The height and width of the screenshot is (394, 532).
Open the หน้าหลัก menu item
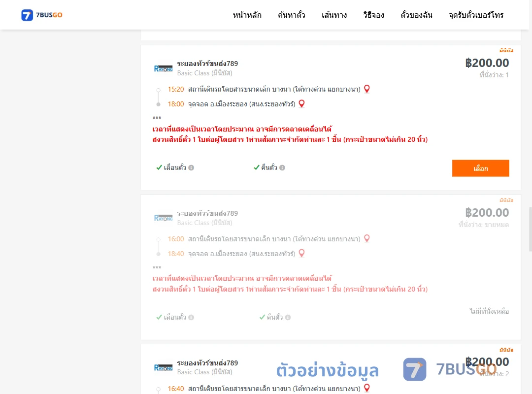pyautogui.click(x=247, y=15)
